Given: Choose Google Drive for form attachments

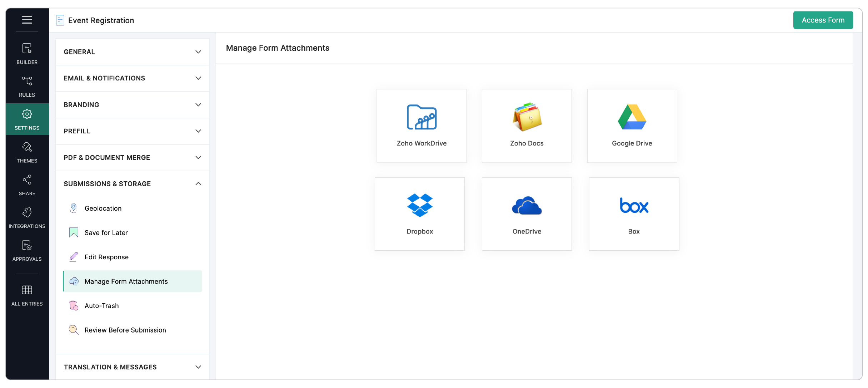Looking at the screenshot, I should click(x=632, y=126).
